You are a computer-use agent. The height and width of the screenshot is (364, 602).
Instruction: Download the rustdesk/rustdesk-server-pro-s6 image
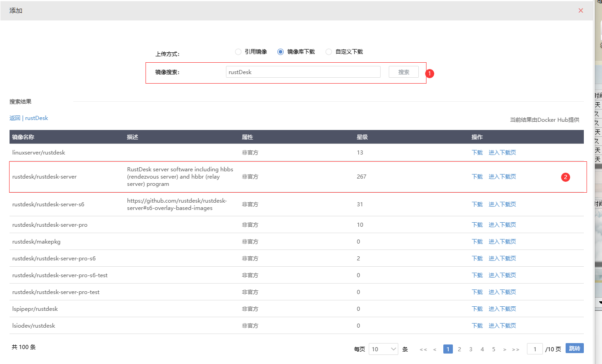[477, 259]
